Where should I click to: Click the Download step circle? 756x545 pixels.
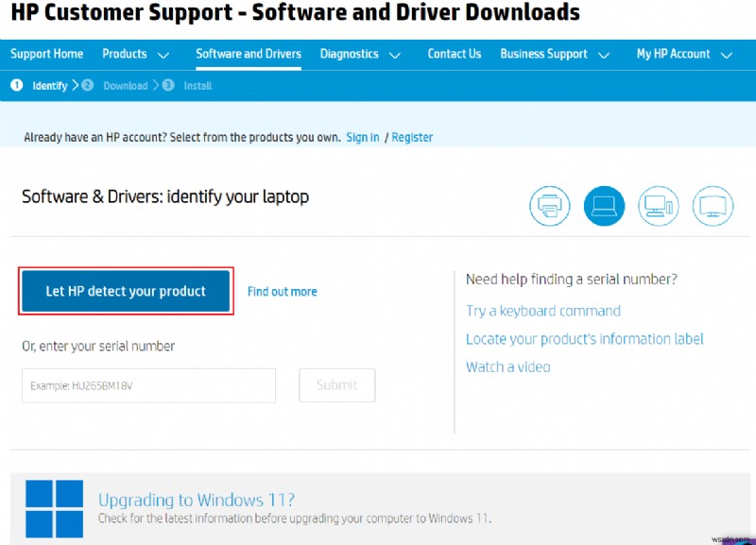86,85
